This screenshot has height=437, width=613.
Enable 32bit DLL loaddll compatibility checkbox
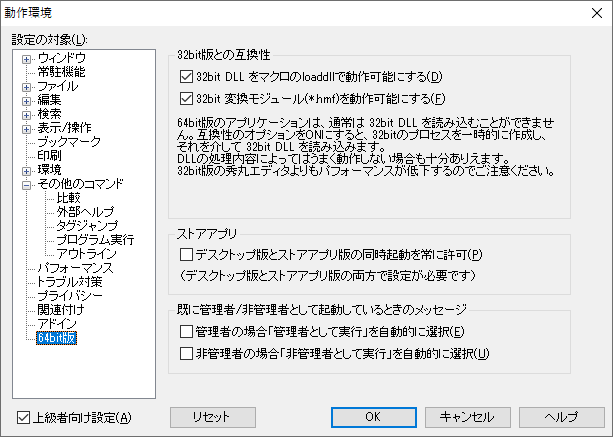[x=186, y=77]
